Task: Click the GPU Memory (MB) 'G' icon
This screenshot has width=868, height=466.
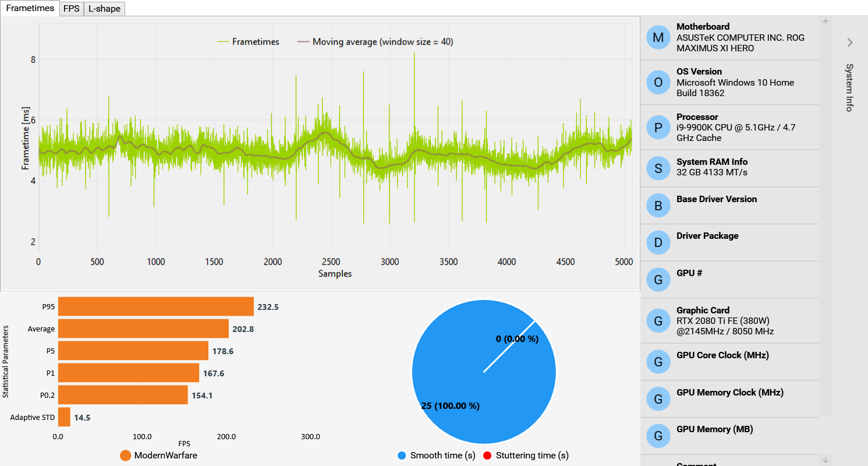Action: pos(658,436)
